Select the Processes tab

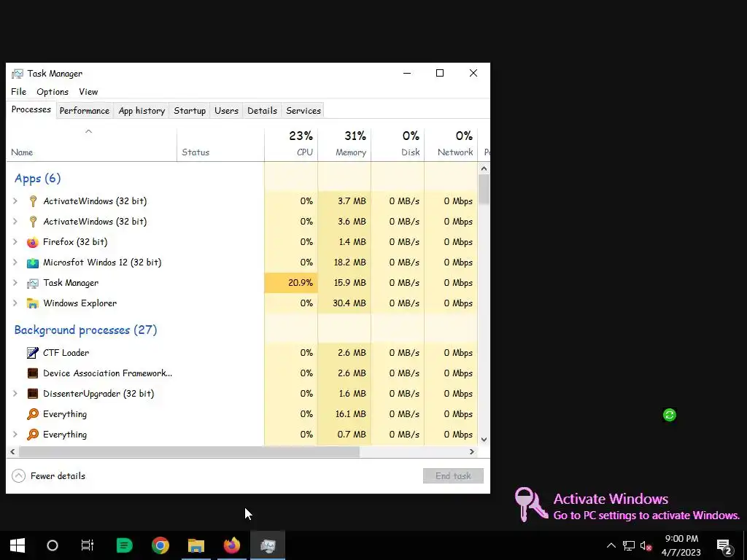[x=31, y=109]
